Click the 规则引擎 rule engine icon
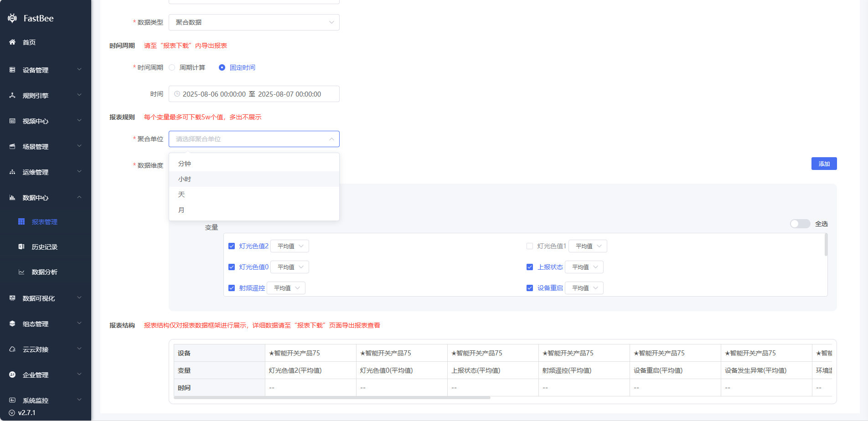Screen dimensions: 868x421 (12, 95)
